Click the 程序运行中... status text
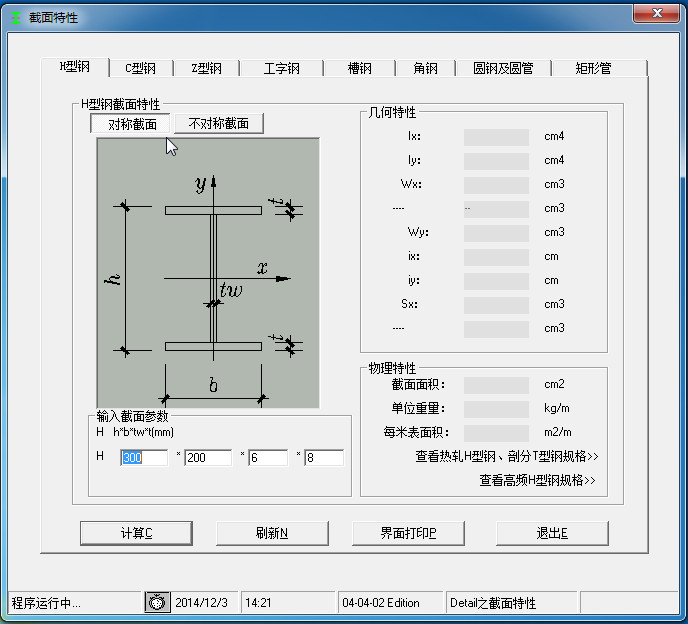 46,603
